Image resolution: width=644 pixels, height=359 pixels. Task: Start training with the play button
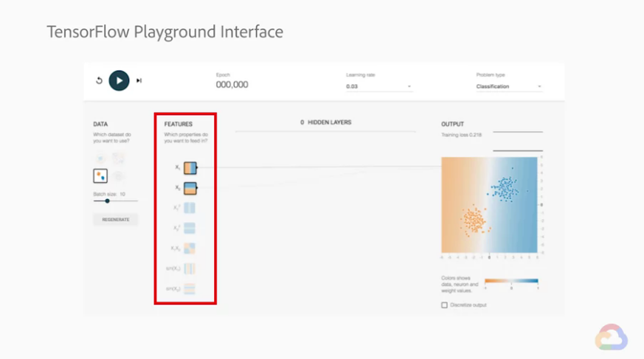(x=119, y=80)
